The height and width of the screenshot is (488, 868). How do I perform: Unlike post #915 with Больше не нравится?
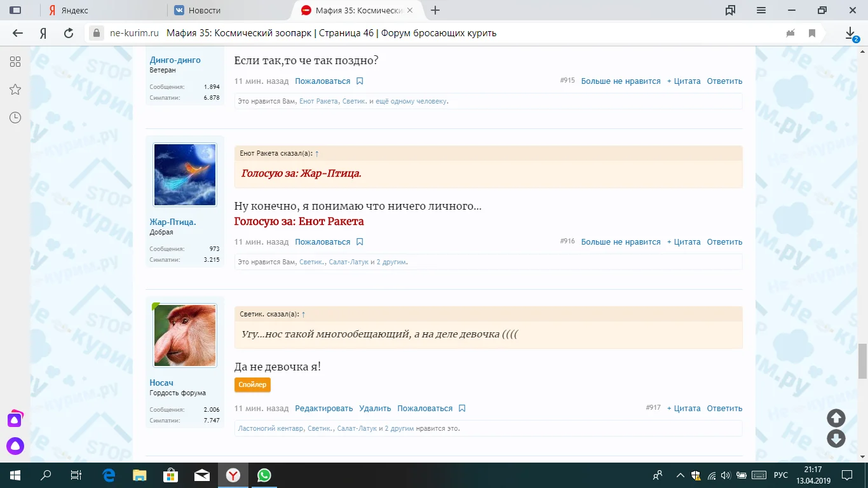pos(621,81)
